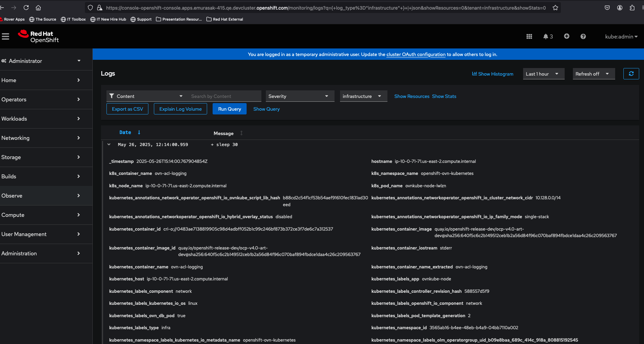This screenshot has width=644, height=344.
Task: Click the site padlock security icon
Action: (x=100, y=8)
